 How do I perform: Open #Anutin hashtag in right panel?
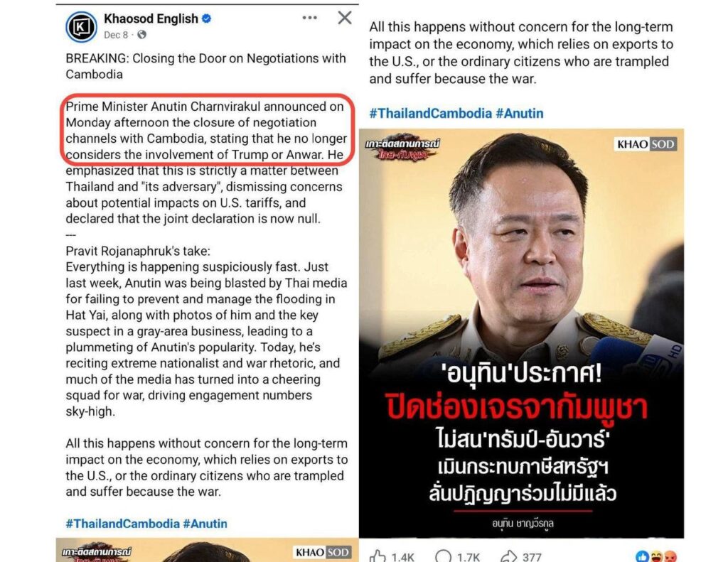coord(520,113)
